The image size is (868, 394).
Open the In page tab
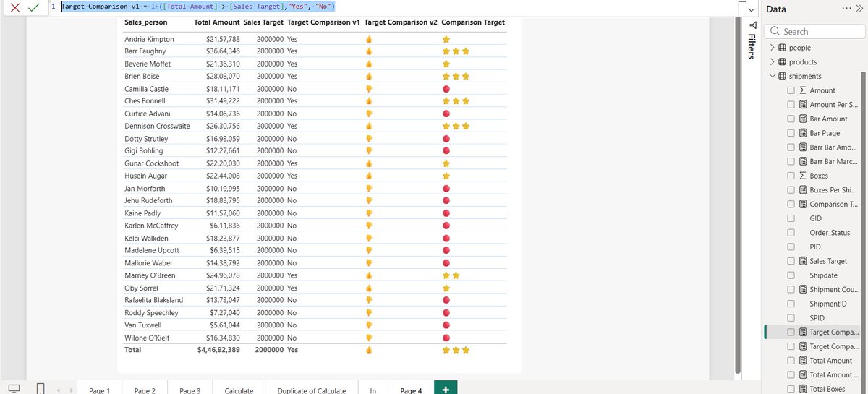373,389
